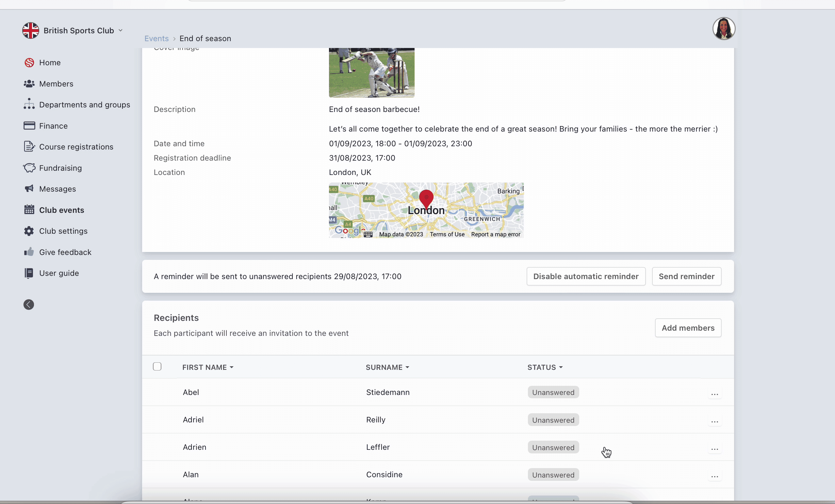The width and height of the screenshot is (835, 504).
Task: Open Fundraising piggy bank icon
Action: click(x=29, y=168)
